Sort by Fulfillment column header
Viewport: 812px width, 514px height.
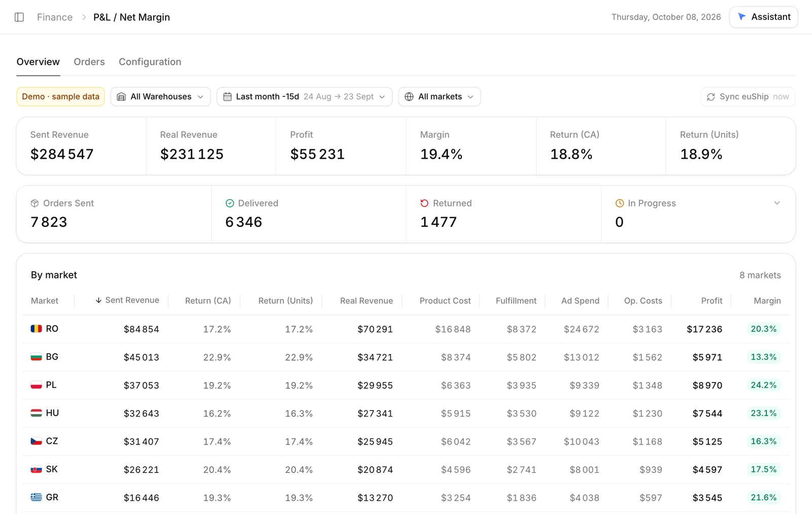(516, 301)
